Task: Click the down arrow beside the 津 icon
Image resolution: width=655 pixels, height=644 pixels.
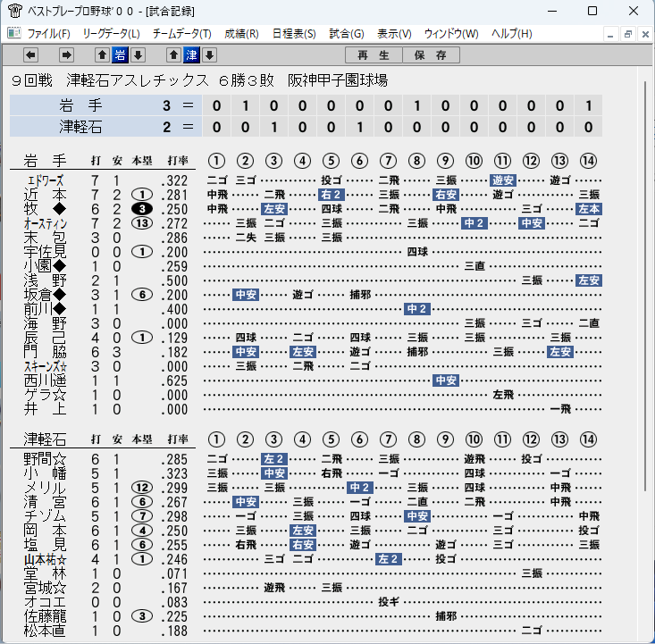Action: click(x=210, y=54)
